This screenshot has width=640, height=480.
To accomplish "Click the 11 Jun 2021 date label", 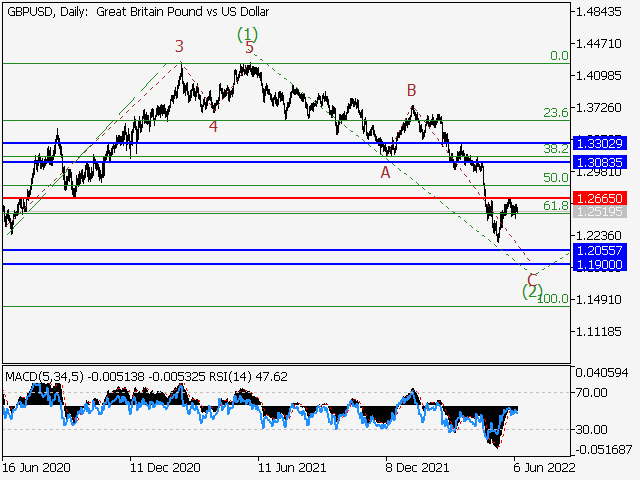I will pyautogui.click(x=292, y=467).
